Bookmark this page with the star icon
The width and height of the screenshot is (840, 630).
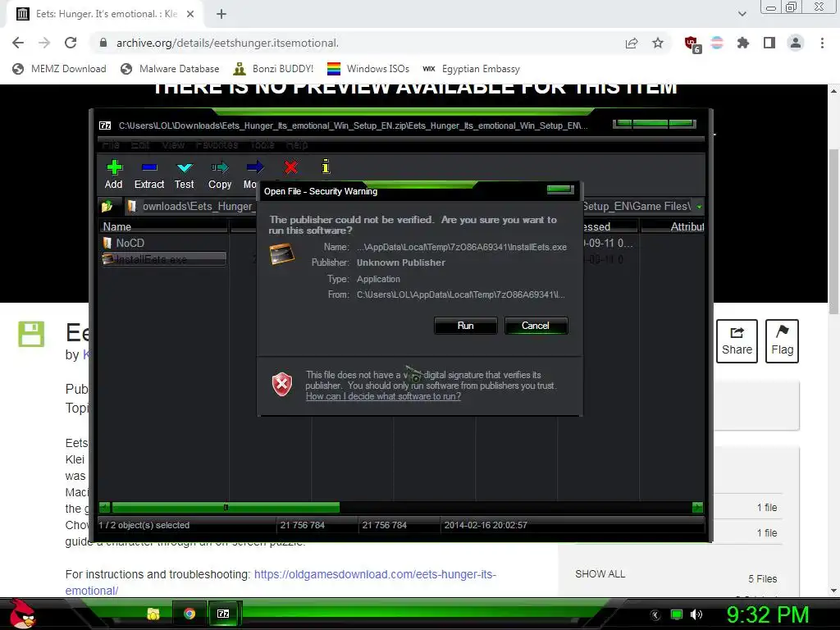tap(658, 43)
